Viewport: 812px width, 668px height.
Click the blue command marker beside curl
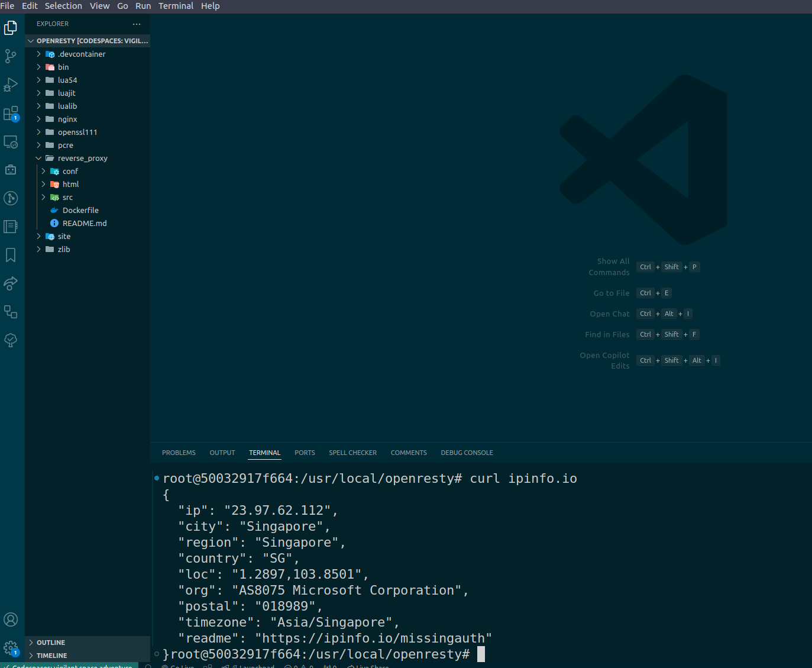[157, 478]
